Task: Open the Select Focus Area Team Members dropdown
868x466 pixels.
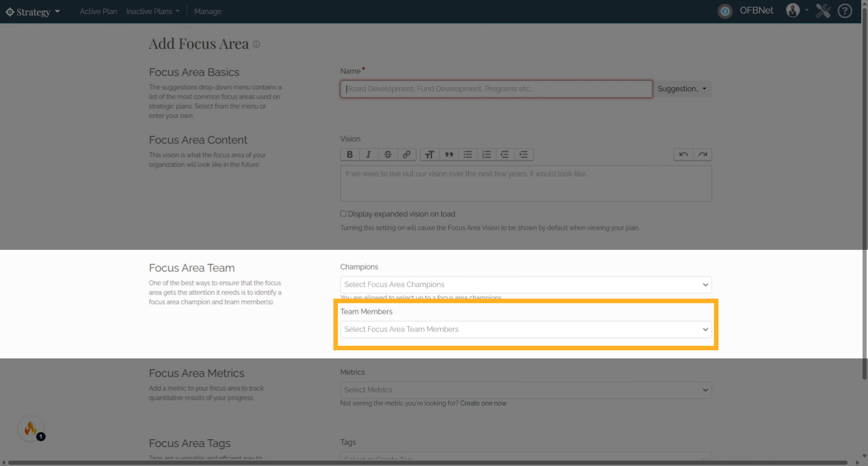Action: tap(526, 329)
